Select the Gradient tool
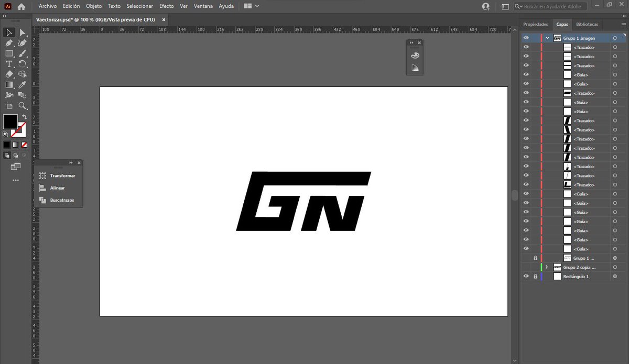 [9, 85]
